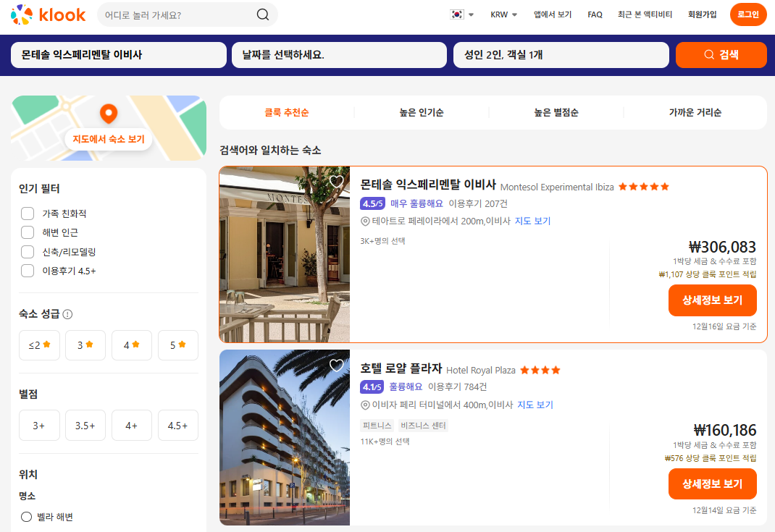Open 최근 본 액티비티

645,14
